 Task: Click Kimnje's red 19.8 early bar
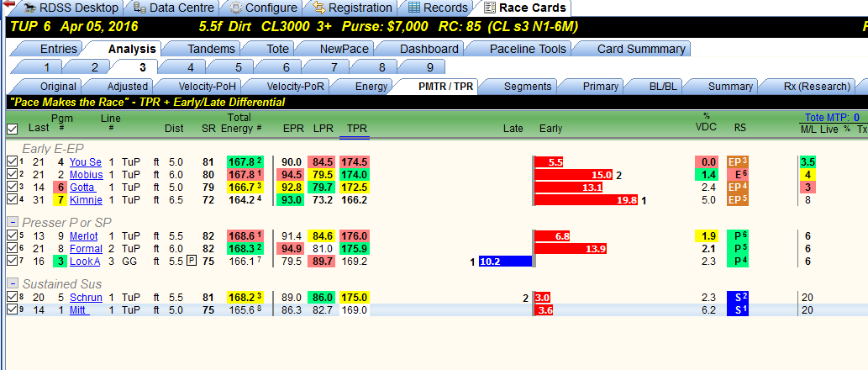(587, 200)
